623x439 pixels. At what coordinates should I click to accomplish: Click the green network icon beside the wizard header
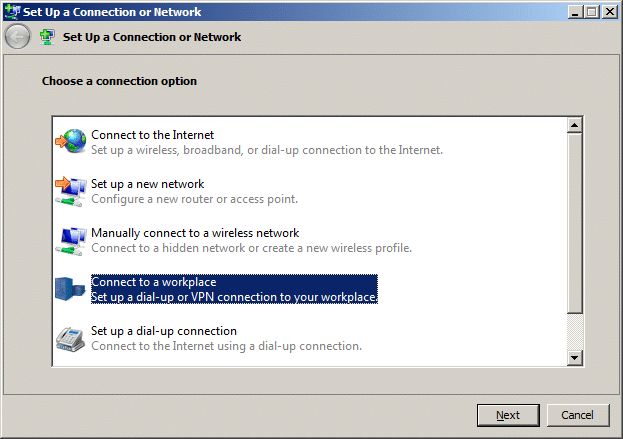pyautogui.click(x=47, y=37)
